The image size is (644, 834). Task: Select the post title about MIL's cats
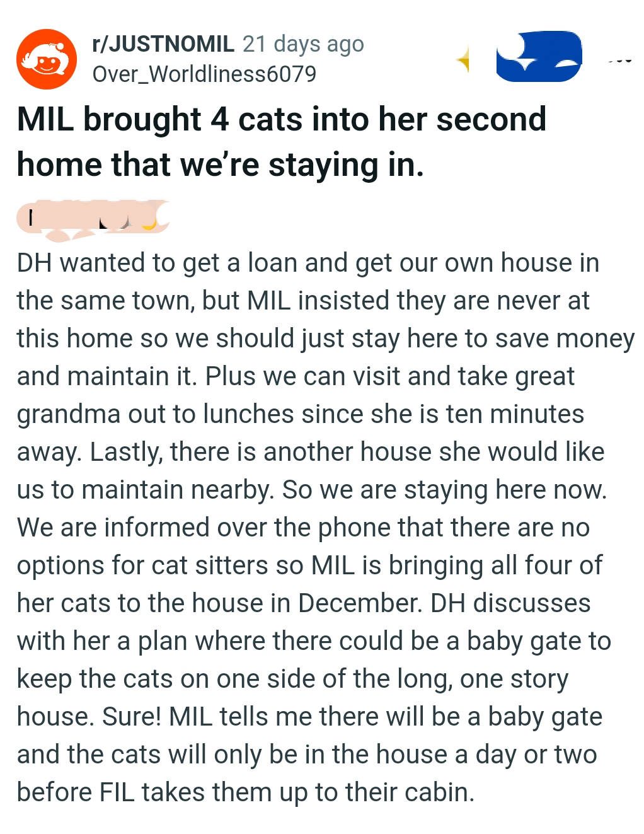pos(282,141)
